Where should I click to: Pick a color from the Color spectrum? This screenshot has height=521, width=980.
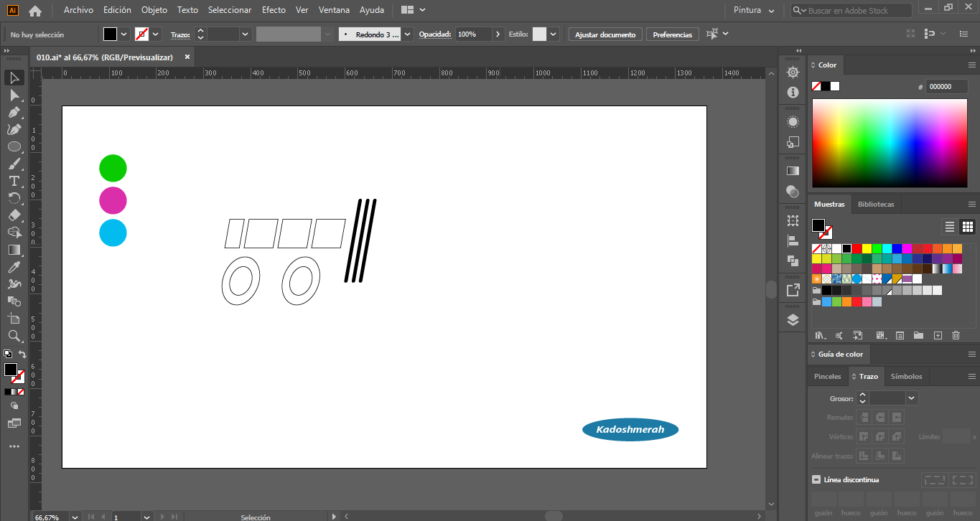pyautogui.click(x=890, y=143)
